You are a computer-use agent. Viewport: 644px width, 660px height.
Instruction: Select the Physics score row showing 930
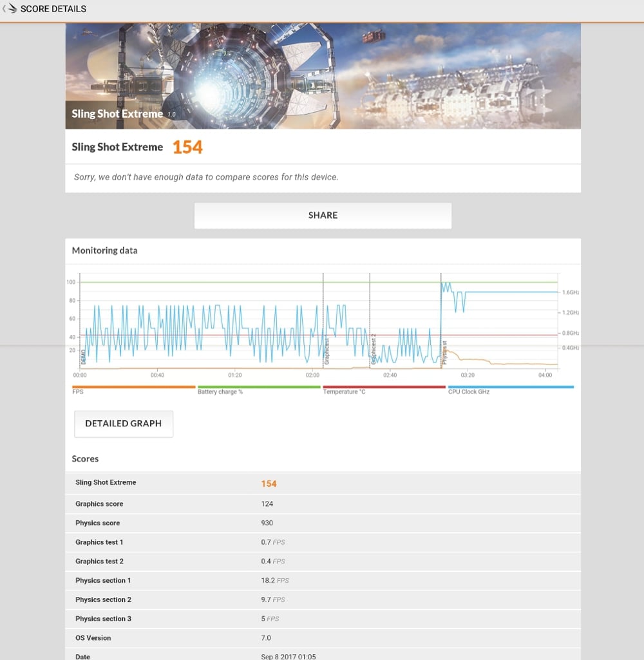click(x=323, y=523)
